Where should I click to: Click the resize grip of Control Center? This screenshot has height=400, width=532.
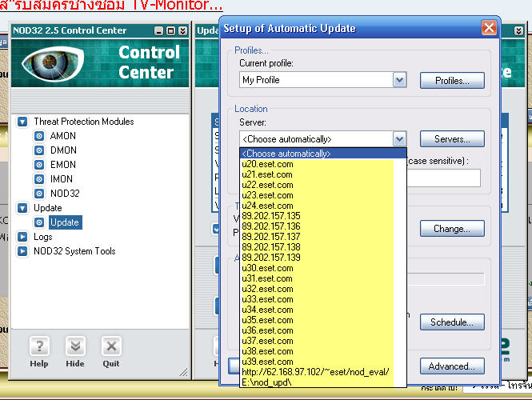coord(183,373)
